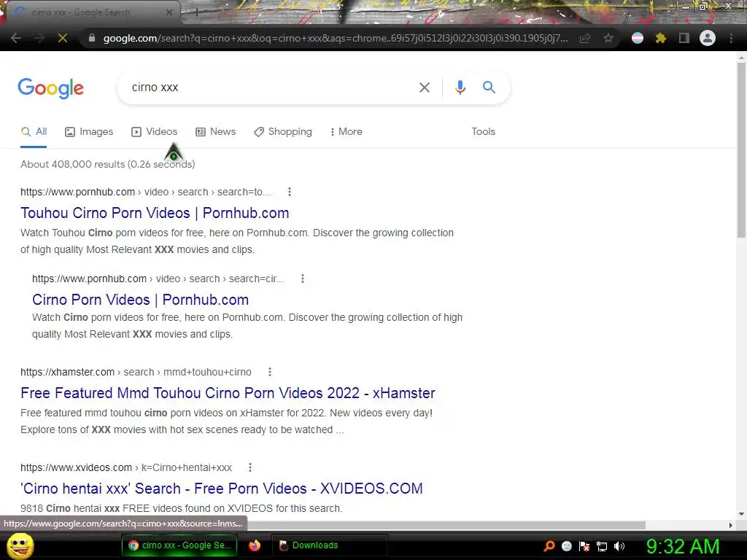Click the browser forward arrow
Image resolution: width=747 pixels, height=560 pixels.
pyautogui.click(x=39, y=38)
